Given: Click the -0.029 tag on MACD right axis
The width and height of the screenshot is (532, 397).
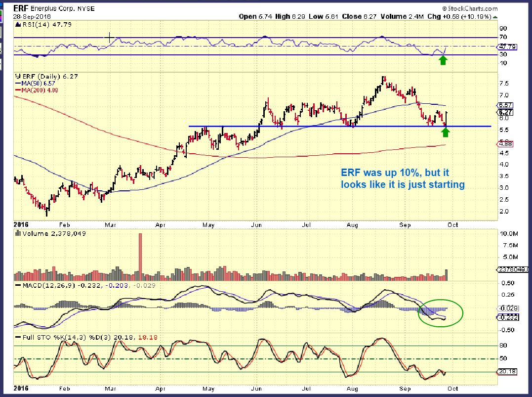Looking at the screenshot, I should (x=508, y=309).
